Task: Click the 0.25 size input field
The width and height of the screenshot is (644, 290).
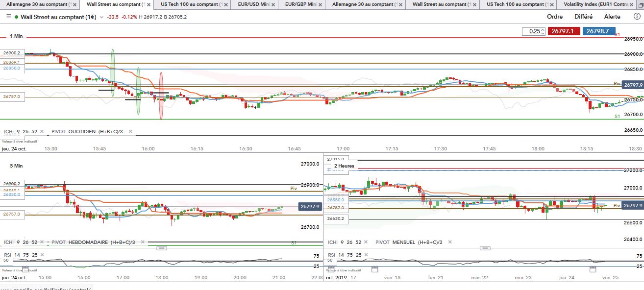Action: [x=534, y=31]
